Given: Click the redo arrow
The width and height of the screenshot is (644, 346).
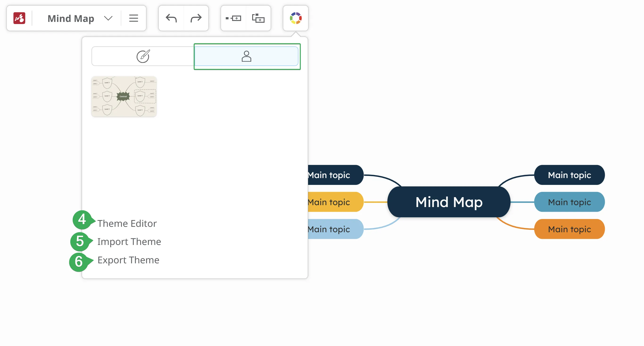Looking at the screenshot, I should coord(196,18).
